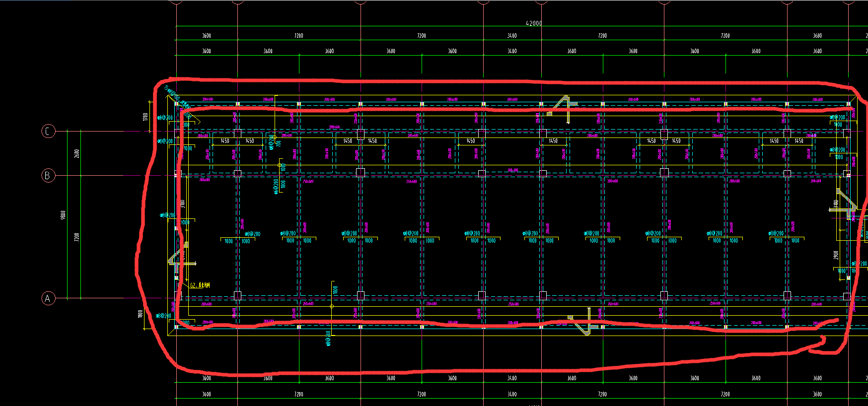Click the vertical 9800 overall dimension text
This screenshot has width=868, height=406.
tap(63, 215)
